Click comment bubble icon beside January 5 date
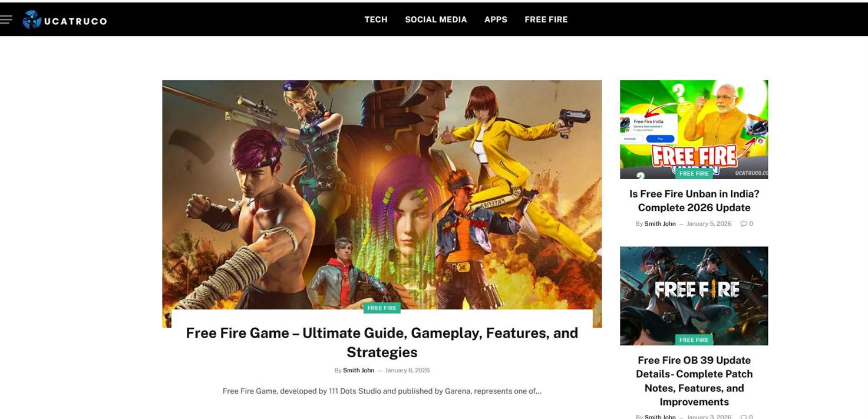This screenshot has width=868, height=419. point(744,223)
